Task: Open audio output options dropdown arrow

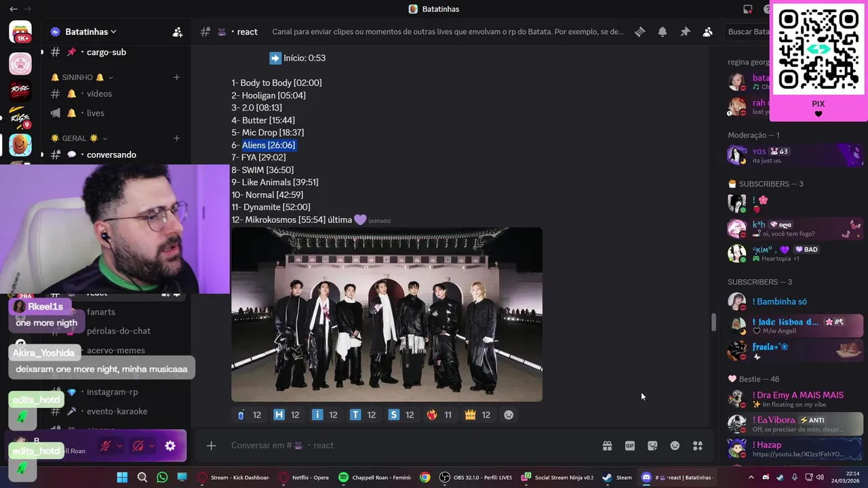Action: (152, 446)
